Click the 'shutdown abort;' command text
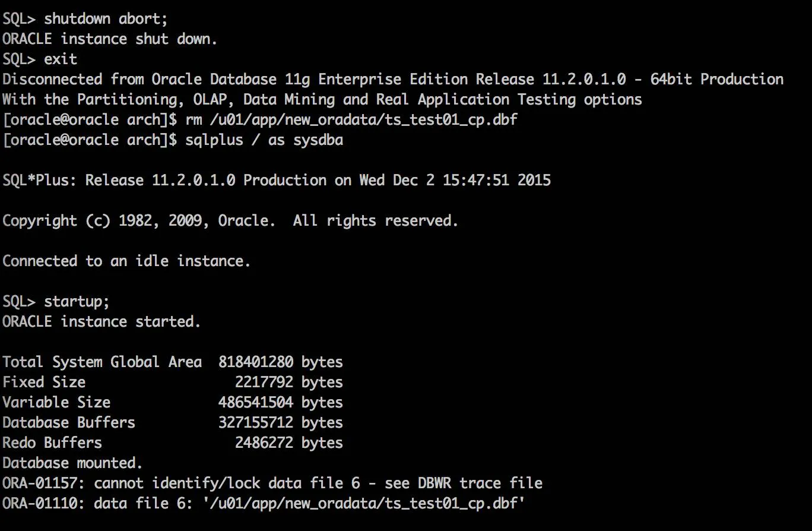Image resolution: width=812 pixels, height=531 pixels. (106, 18)
